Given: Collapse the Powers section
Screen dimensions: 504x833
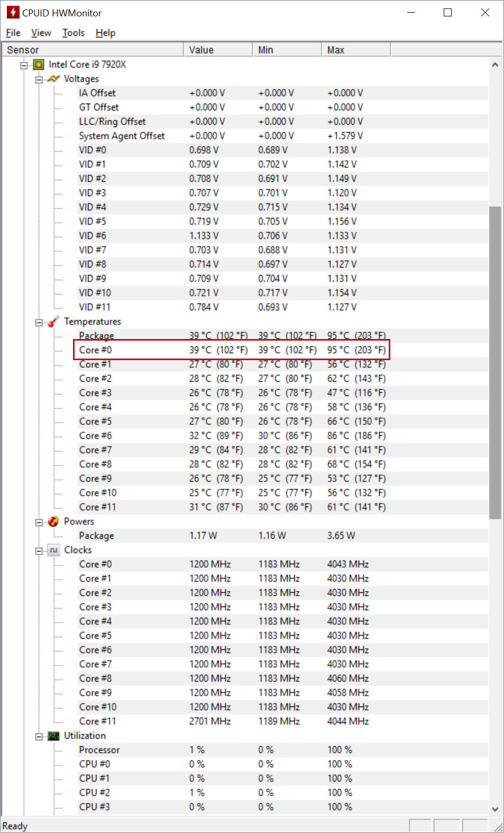Looking at the screenshot, I should point(39,522).
